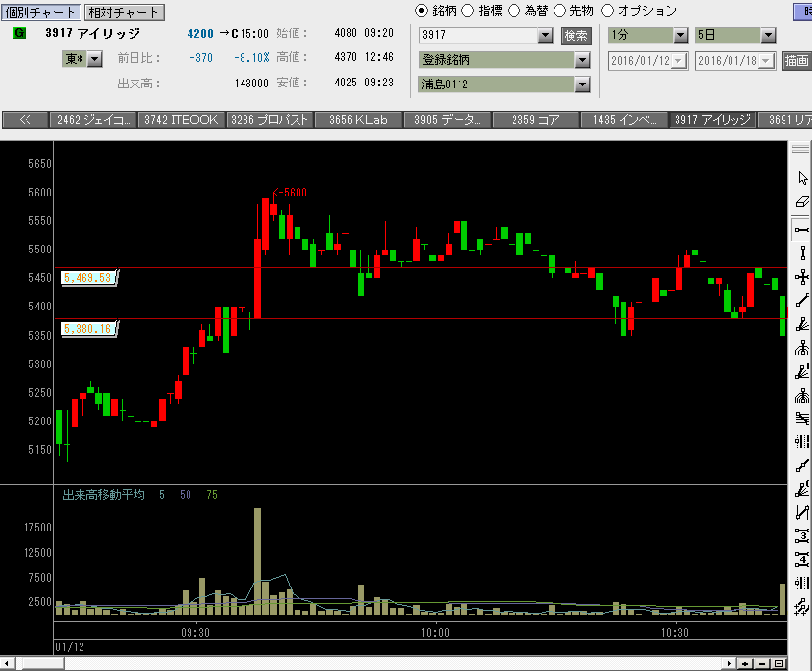Open the 3691 tab at the right edge
812x671 pixels.
point(785,120)
